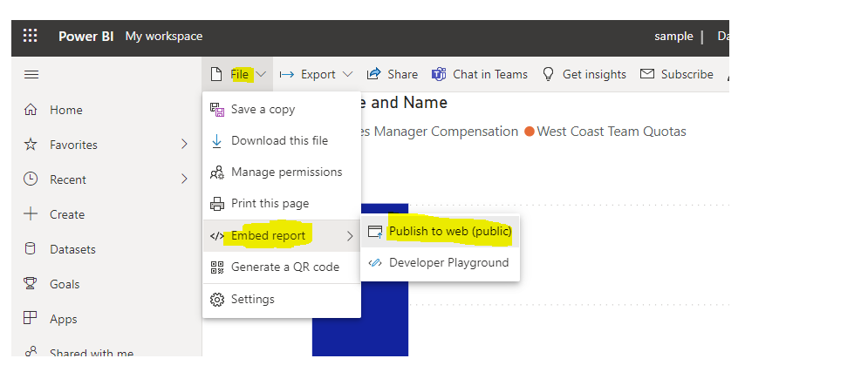Click the Favorites star icon
Screen dimensions: 868x372
(x=31, y=145)
